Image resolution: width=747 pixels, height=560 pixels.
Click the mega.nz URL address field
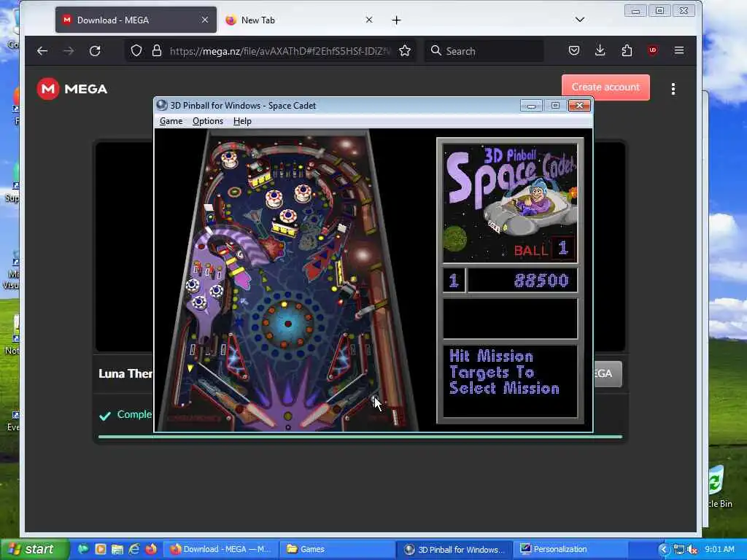tap(279, 51)
